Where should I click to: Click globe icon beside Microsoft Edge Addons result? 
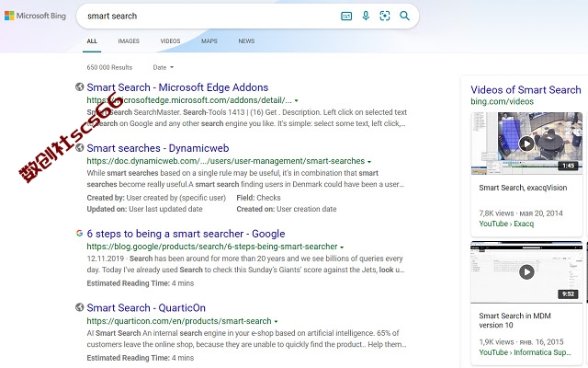(80, 86)
